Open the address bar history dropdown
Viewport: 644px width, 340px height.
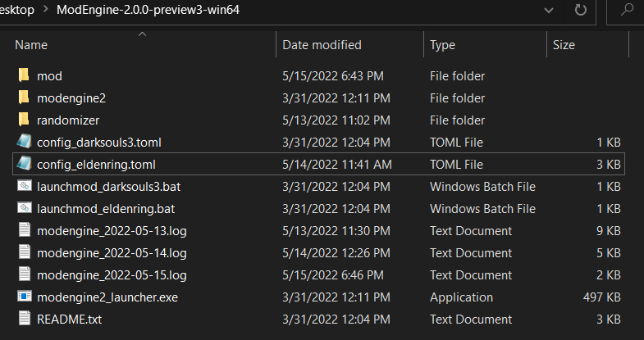550,11
